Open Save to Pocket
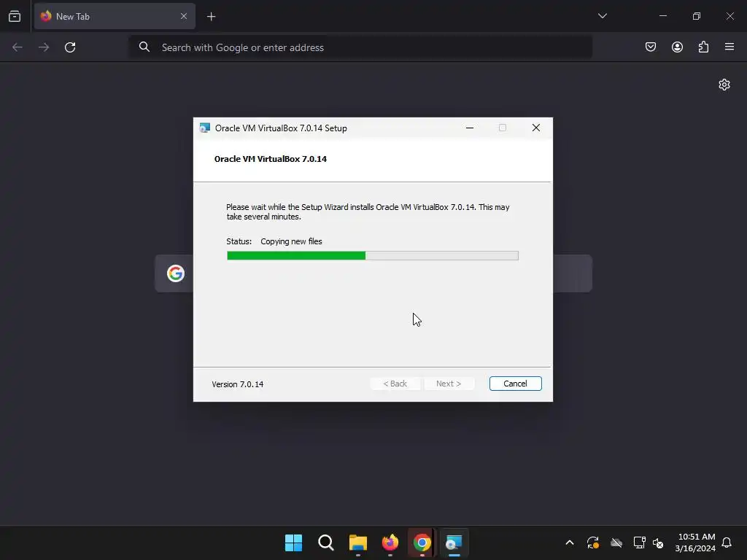The height and width of the screenshot is (560, 747). coord(650,47)
